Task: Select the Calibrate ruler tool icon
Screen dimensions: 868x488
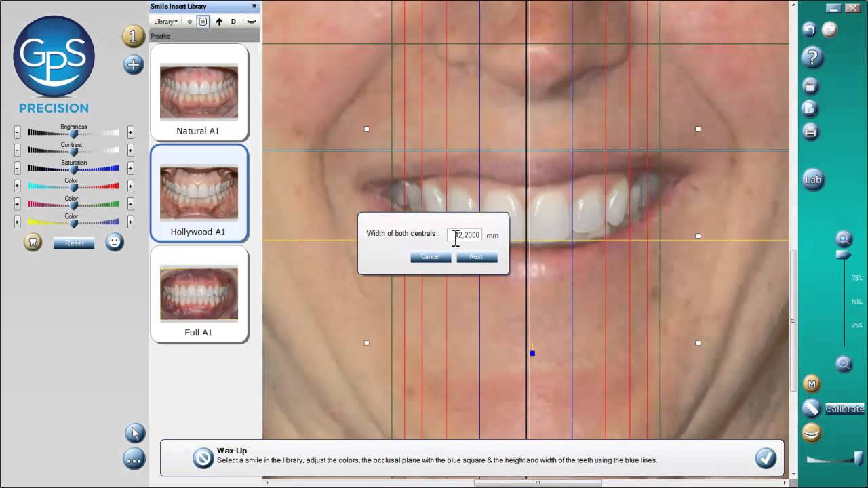Action: pyautogui.click(x=812, y=408)
